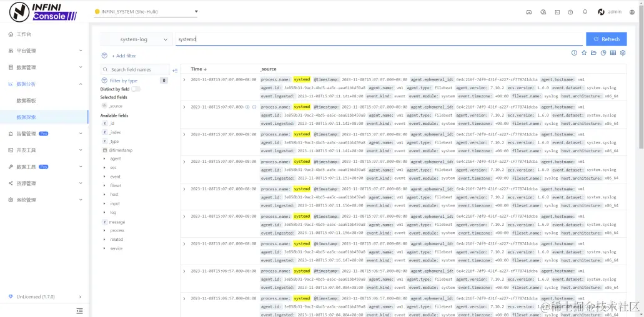Expand log row ingested at 15:07:11.141
Screen dimensions: 644x317
pos(184,79)
